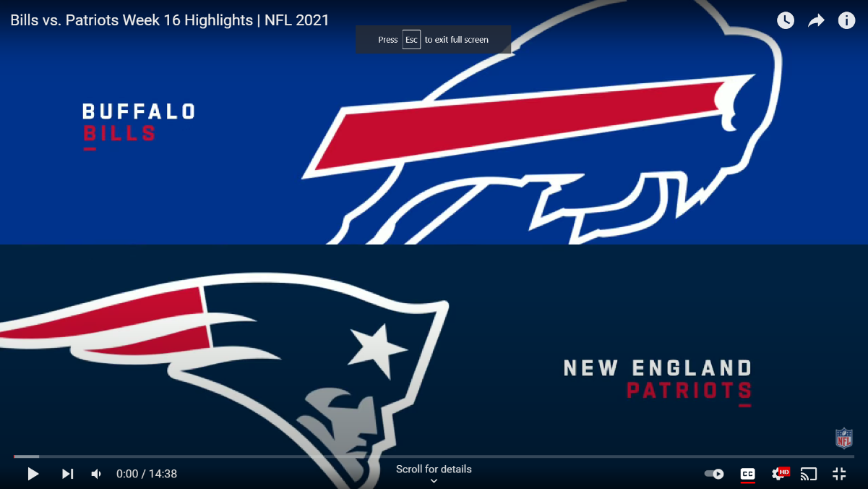Expand Scroll for details chevron

[434, 481]
